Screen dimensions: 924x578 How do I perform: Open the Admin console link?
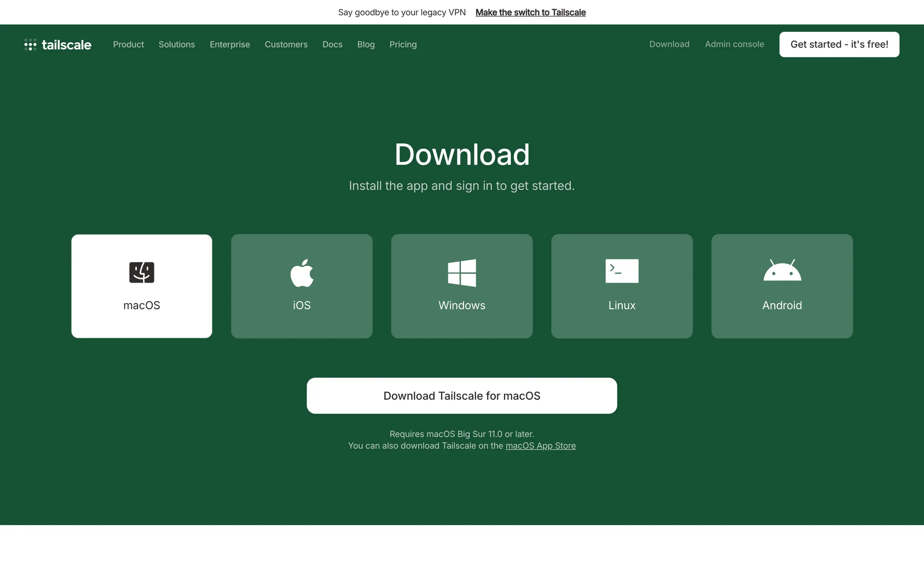734,44
